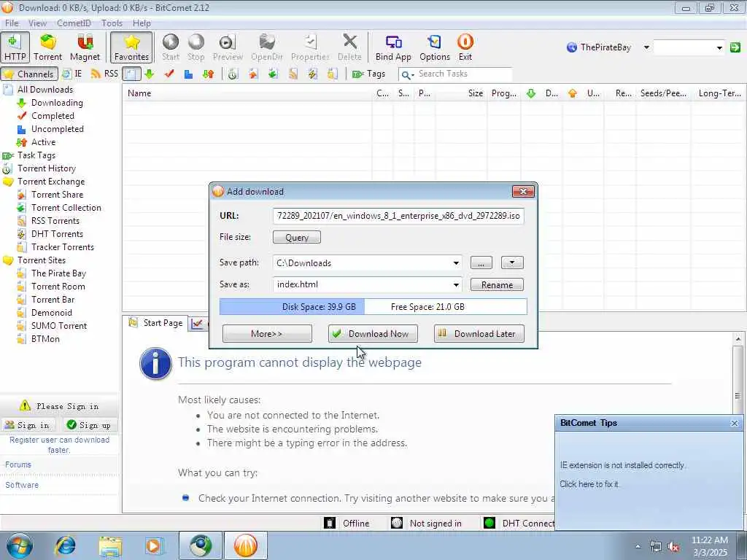Image resolution: width=747 pixels, height=560 pixels.
Task: Click the Download Now button
Action: tap(373, 334)
